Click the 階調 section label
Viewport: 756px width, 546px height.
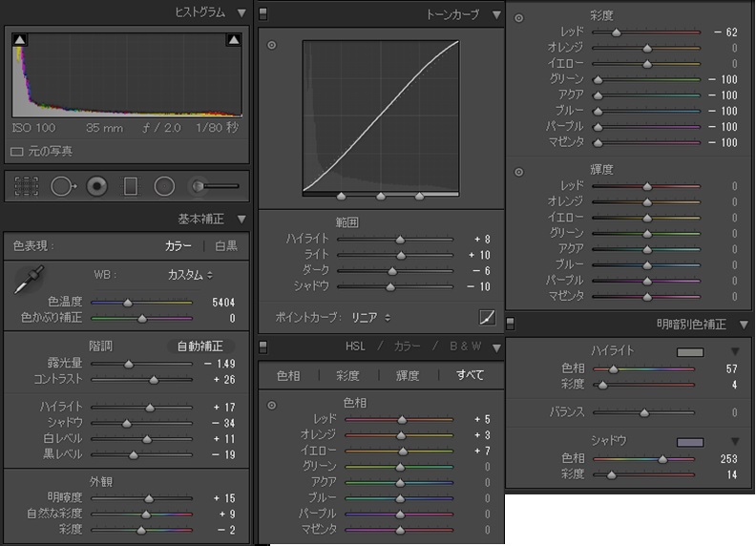pos(100,346)
